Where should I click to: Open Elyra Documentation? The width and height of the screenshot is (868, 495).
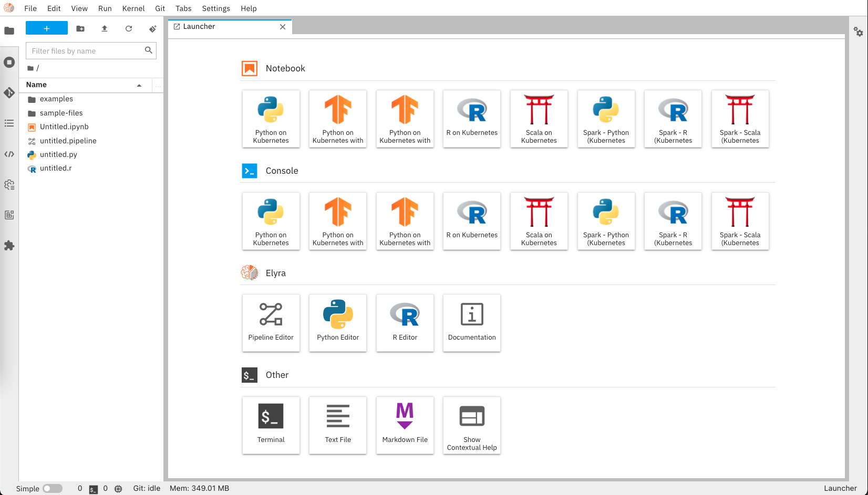tap(472, 323)
